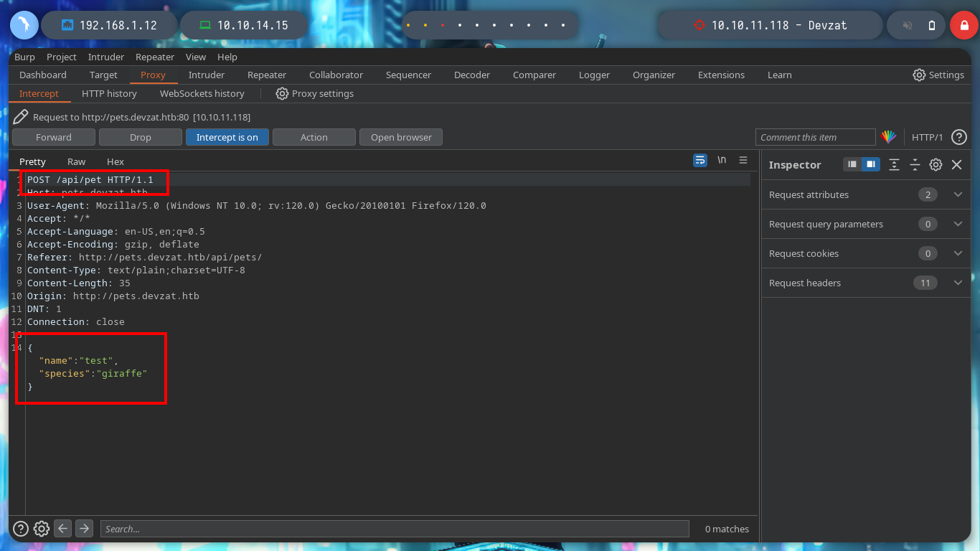Open the editor hamburger options menu
Screen dimensions: 980x551
click(743, 160)
